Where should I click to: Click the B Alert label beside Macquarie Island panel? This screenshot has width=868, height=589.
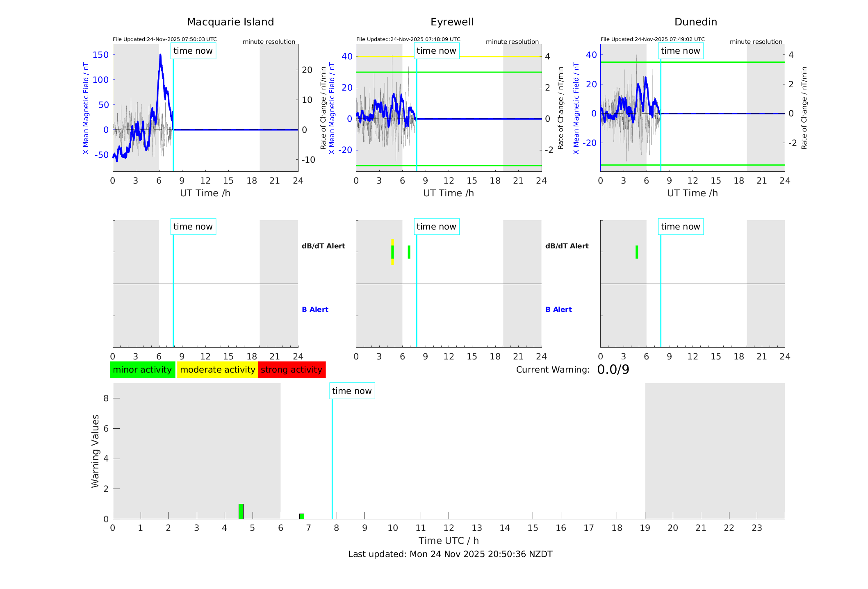[315, 309]
